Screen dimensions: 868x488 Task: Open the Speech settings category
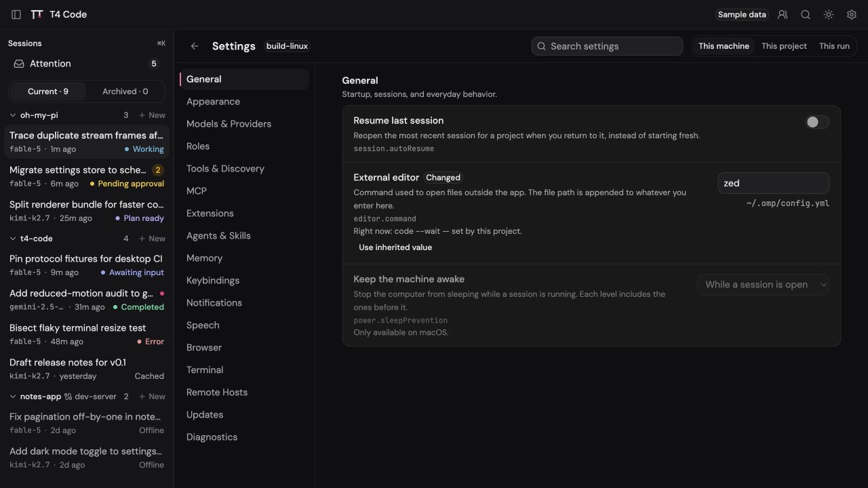[244, 325]
